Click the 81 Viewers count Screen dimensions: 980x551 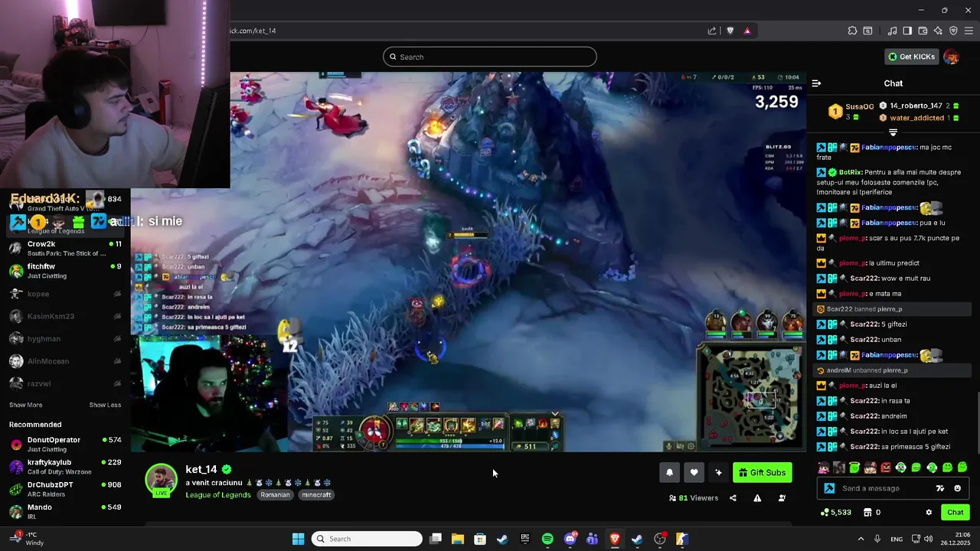pos(694,498)
